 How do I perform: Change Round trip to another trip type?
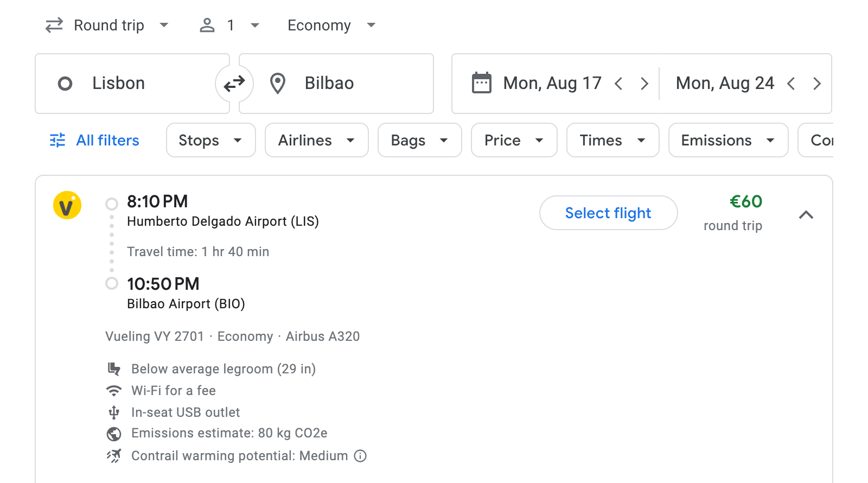(x=108, y=25)
